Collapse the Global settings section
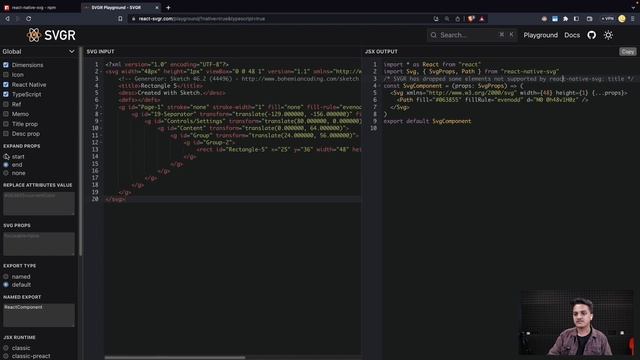The image size is (640, 360). [38, 51]
